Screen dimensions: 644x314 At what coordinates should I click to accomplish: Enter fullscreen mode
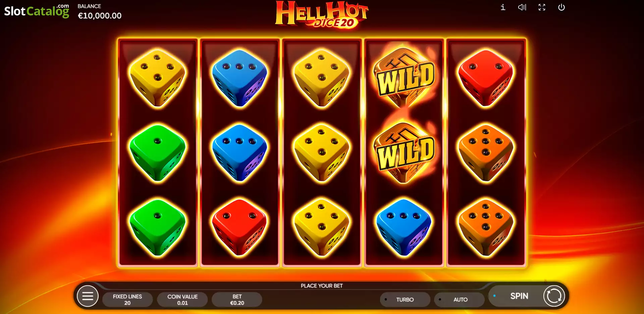pyautogui.click(x=542, y=7)
